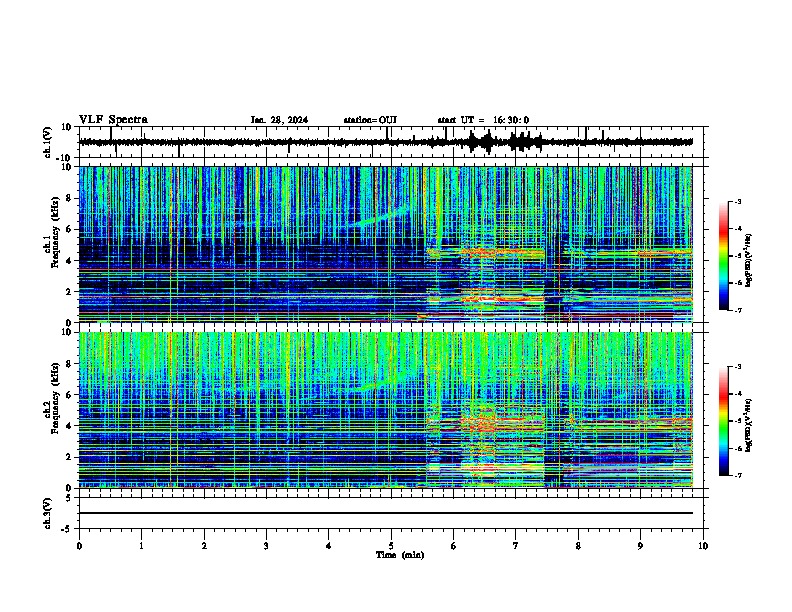Click the rising tone streak in ch.1 spectrogram
Viewport: 792px width, 612px height.
pos(380,216)
